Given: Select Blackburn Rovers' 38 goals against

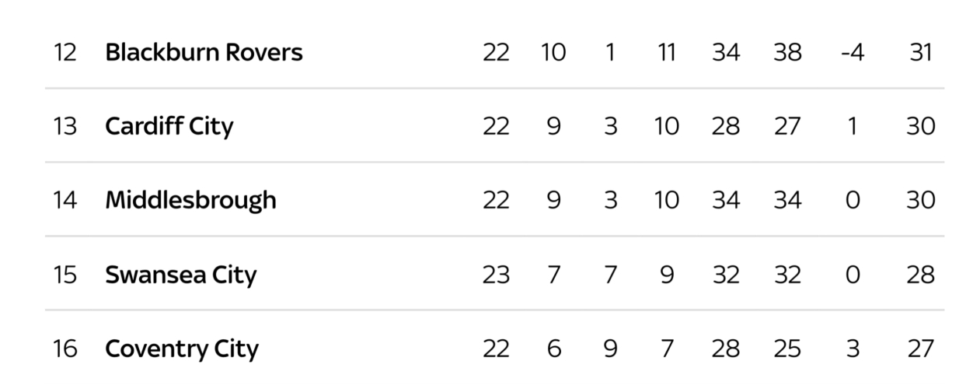Looking at the screenshot, I should 787,53.
